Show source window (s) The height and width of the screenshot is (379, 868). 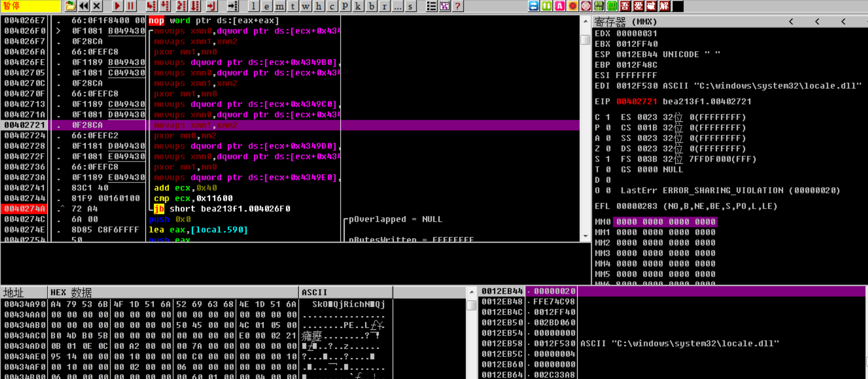tap(411, 6)
